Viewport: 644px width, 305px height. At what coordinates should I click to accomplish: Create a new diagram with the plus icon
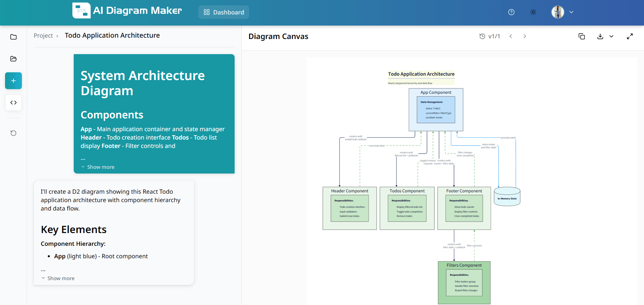point(13,81)
